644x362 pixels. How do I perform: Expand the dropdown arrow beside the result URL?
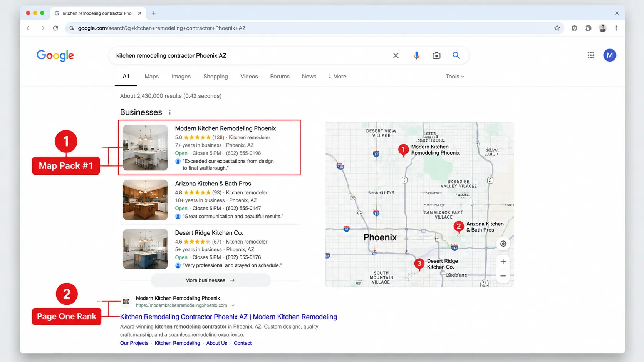coord(233,305)
